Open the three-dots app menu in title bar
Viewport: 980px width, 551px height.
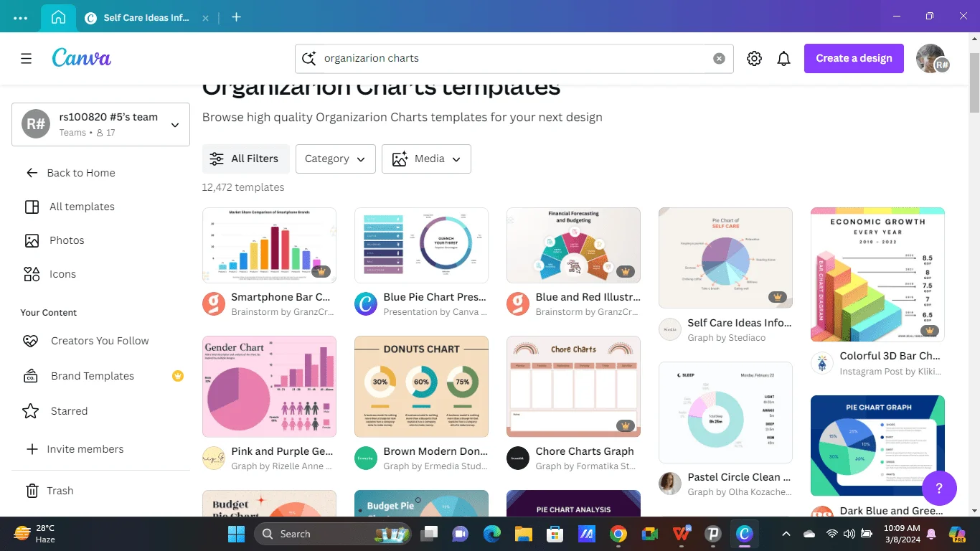click(20, 18)
